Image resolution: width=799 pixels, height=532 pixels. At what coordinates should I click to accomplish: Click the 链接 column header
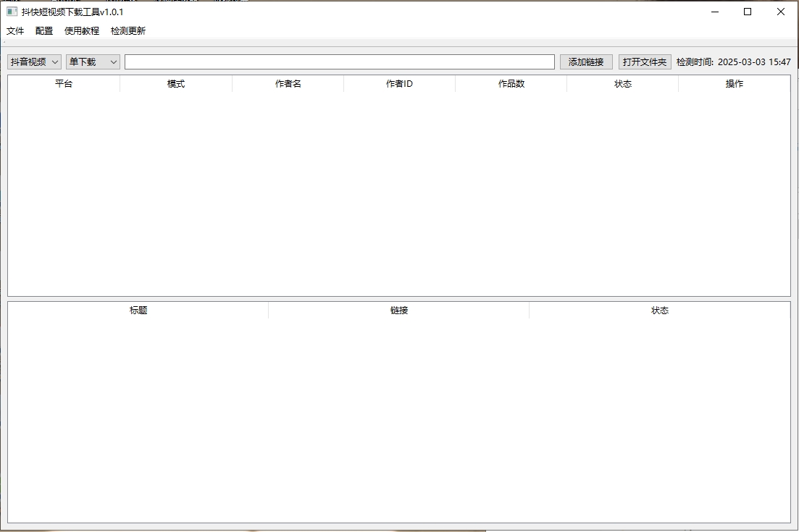click(399, 310)
